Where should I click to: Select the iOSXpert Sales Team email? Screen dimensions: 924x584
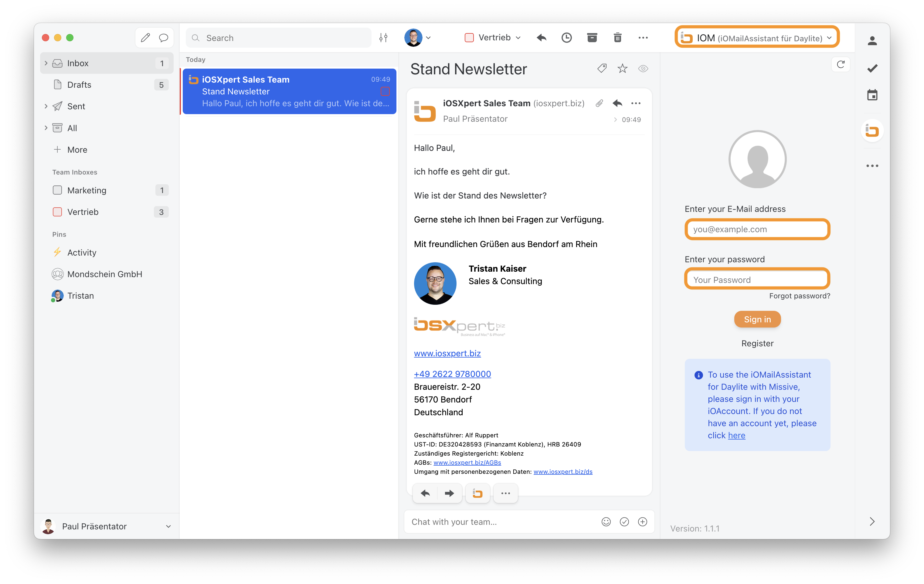(x=289, y=91)
